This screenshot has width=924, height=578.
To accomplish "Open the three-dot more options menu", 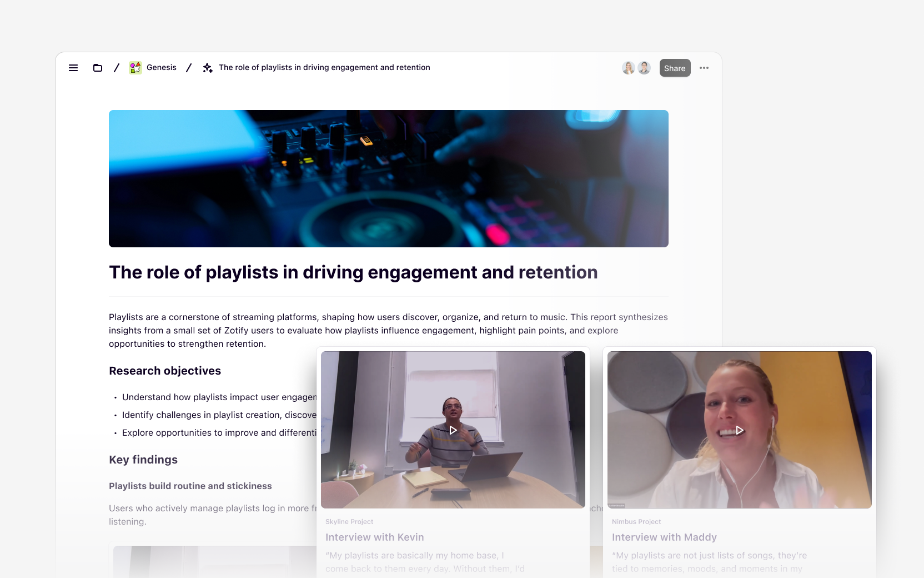I will tap(704, 68).
